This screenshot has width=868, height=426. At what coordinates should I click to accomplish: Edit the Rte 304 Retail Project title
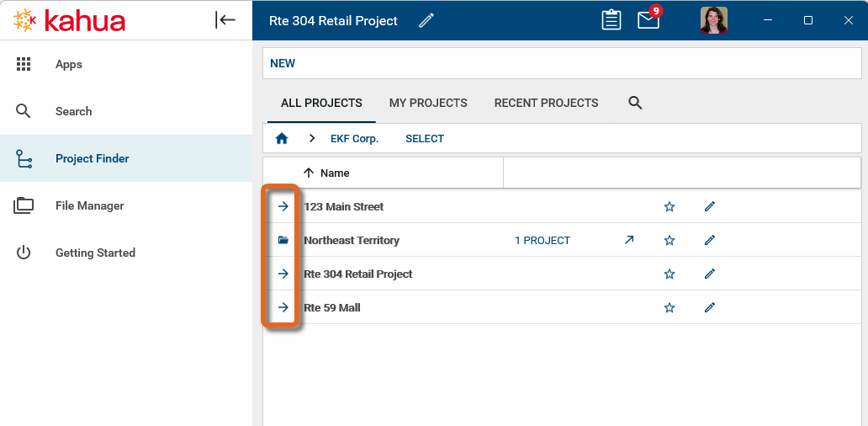click(x=426, y=20)
